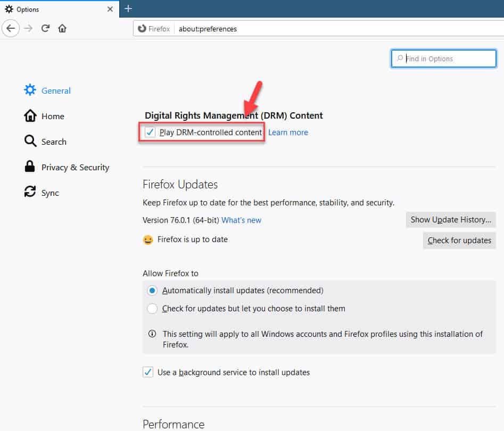Click the gear icon on the Options tab

(x=9, y=9)
